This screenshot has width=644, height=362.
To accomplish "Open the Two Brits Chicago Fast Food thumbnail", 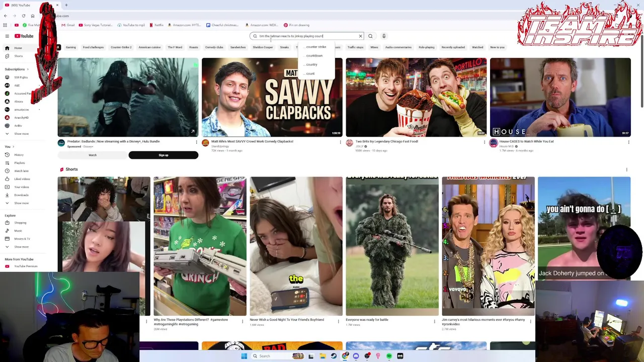I will tap(416, 97).
